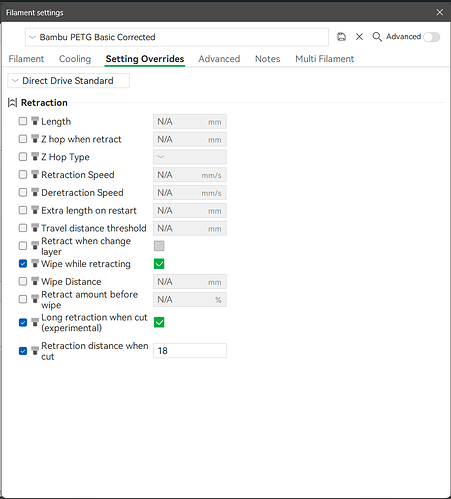Image resolution: width=451 pixels, height=499 pixels.
Task: Click the greyed Retract when change layer value box
Action: click(159, 246)
